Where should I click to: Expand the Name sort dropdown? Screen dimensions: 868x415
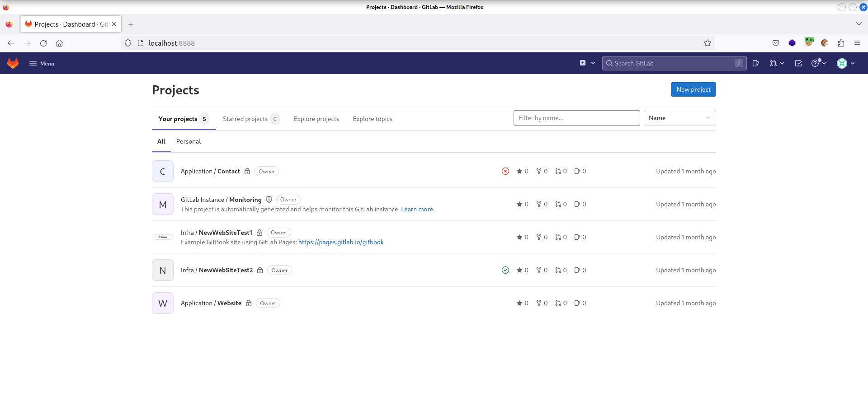679,118
